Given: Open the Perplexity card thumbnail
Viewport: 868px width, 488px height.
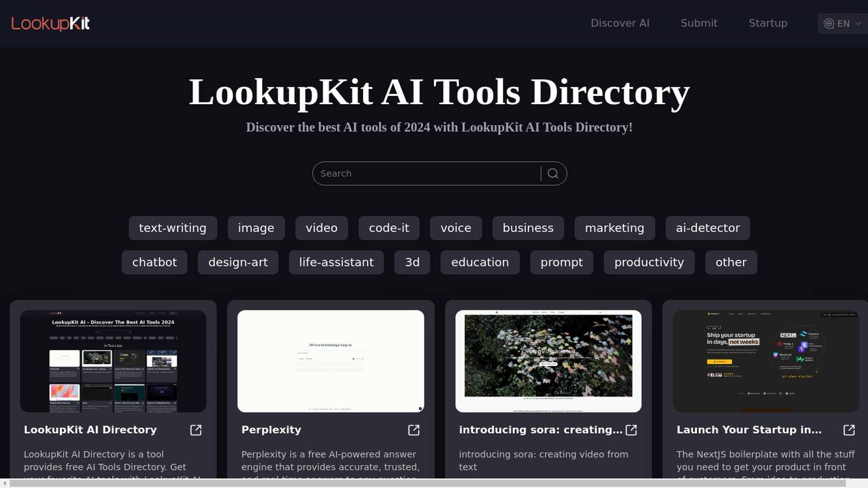Looking at the screenshot, I should click(x=331, y=362).
